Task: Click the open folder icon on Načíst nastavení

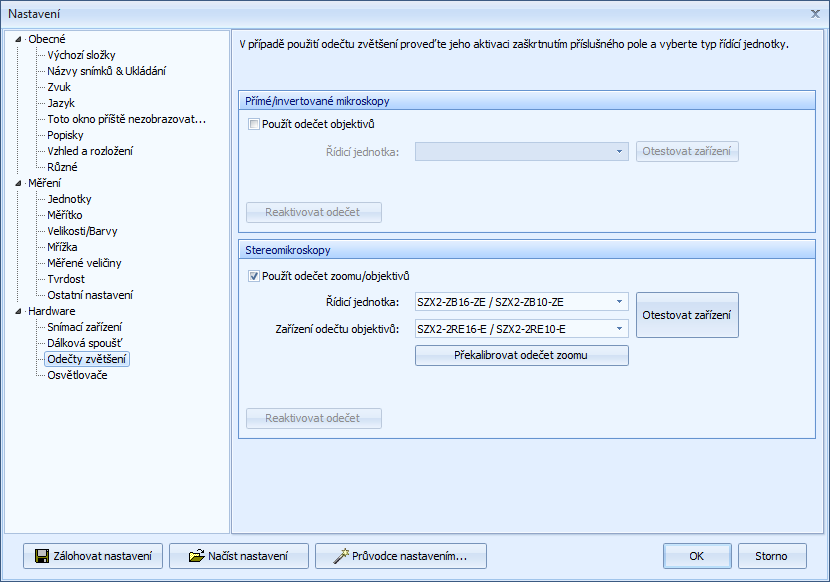Action: click(196, 556)
